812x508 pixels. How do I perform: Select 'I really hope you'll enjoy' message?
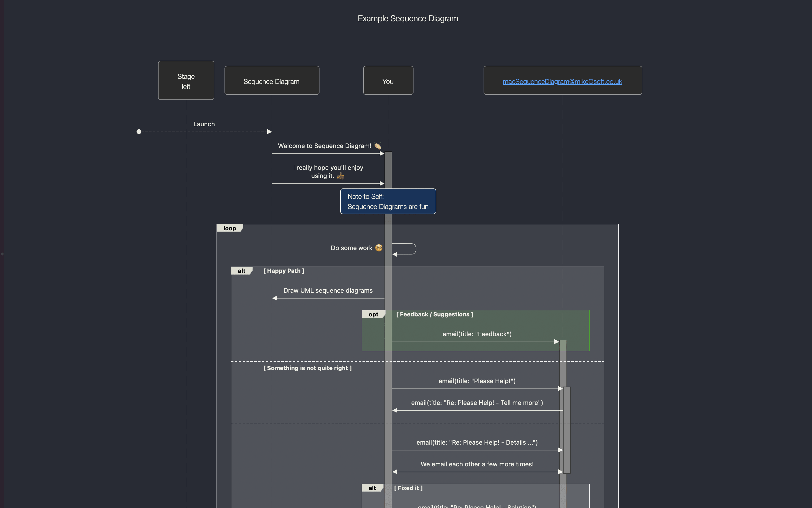pos(328,172)
